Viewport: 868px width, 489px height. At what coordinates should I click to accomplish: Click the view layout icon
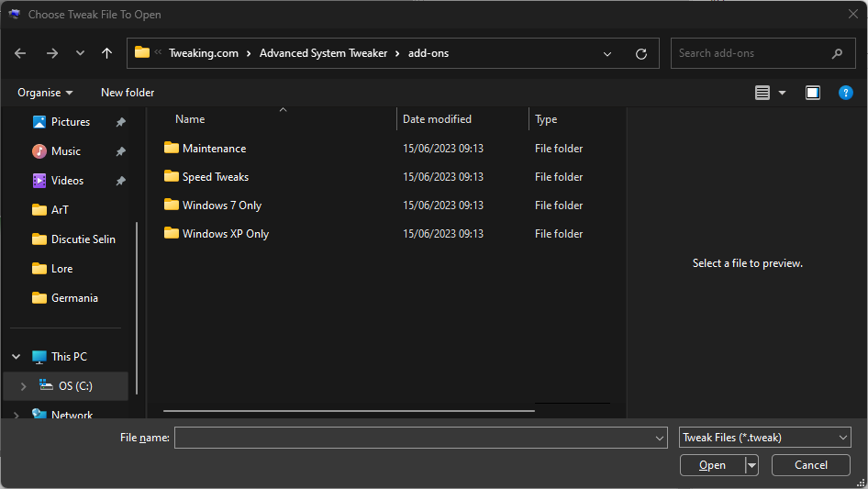click(x=762, y=93)
